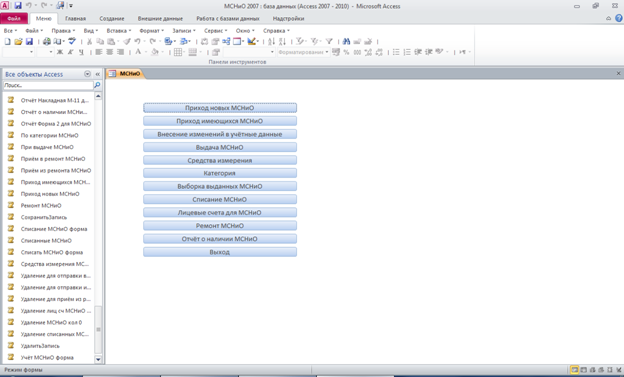Click the Relationships diagram icon
Image resolution: width=624 pixels, height=377 pixels.
point(226,41)
